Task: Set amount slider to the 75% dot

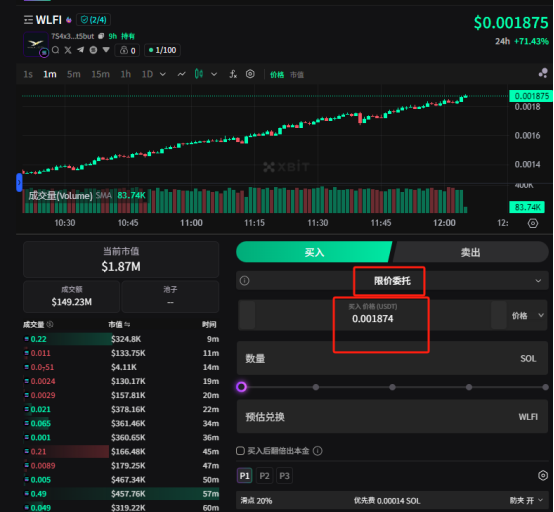Action: coord(469,387)
